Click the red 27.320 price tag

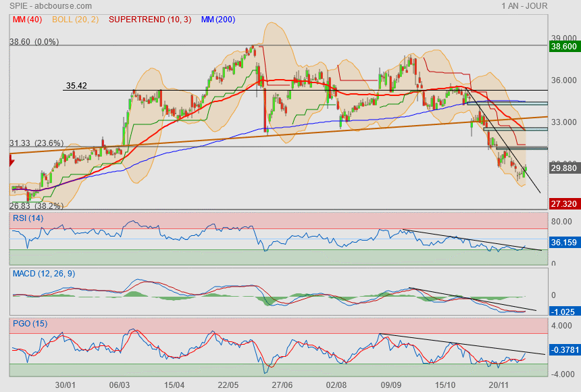[563, 204]
